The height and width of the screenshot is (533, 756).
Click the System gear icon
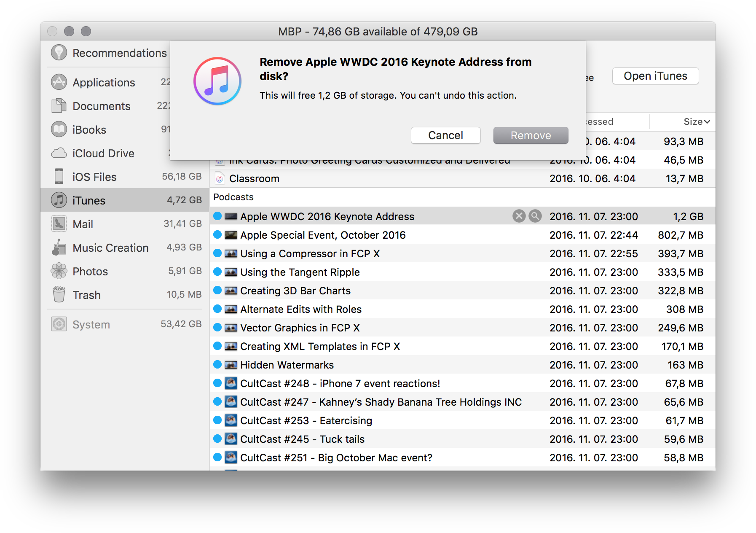click(x=59, y=324)
